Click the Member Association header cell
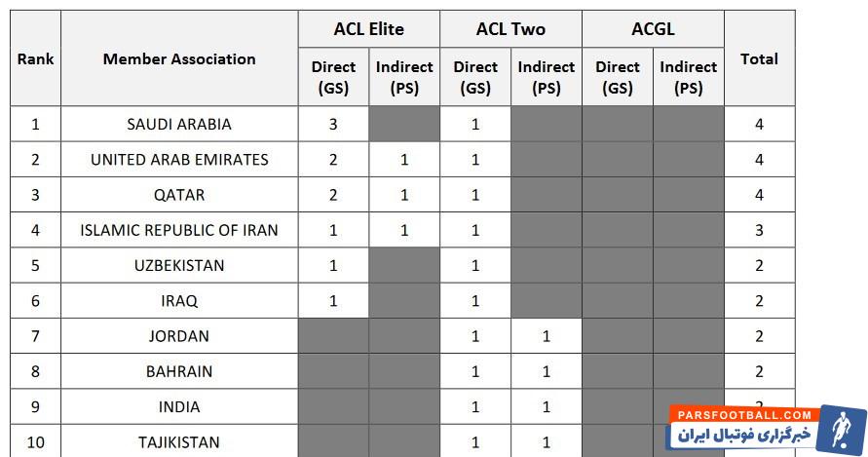 pyautogui.click(x=179, y=58)
